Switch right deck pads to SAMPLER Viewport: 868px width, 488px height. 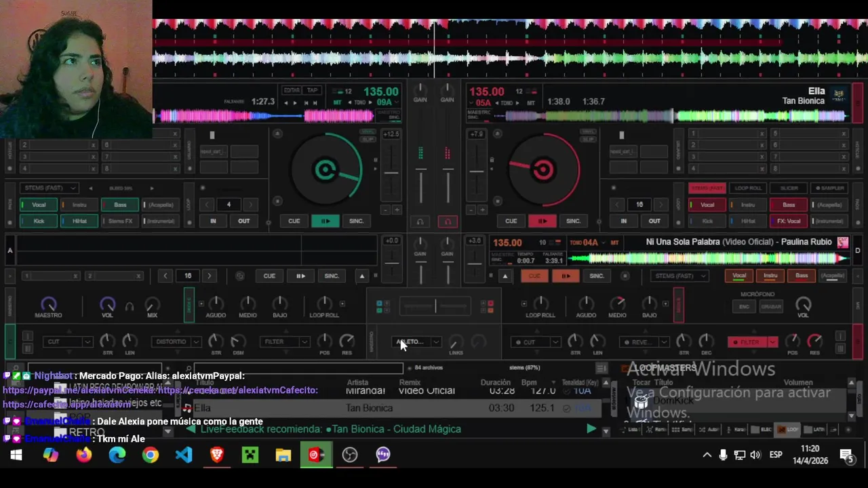pos(829,188)
